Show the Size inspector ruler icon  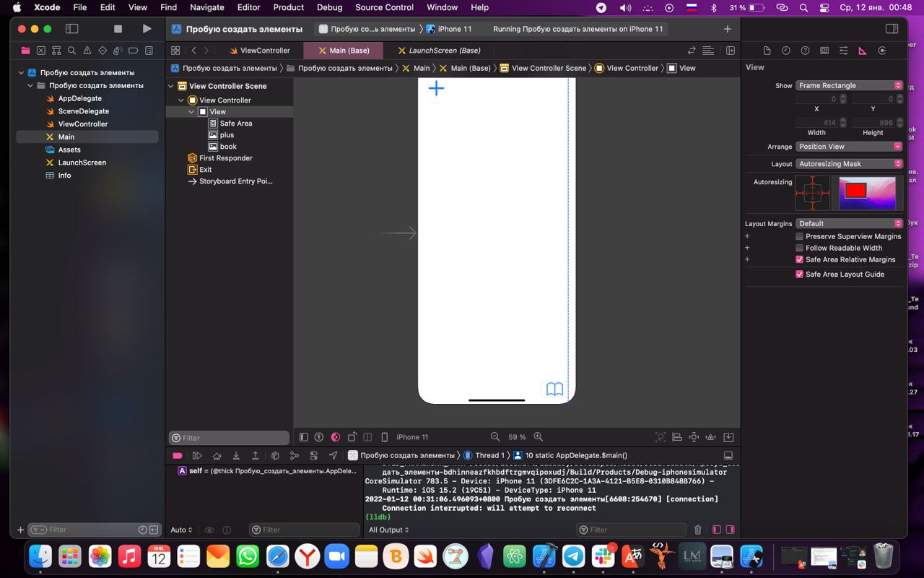pyautogui.click(x=863, y=51)
